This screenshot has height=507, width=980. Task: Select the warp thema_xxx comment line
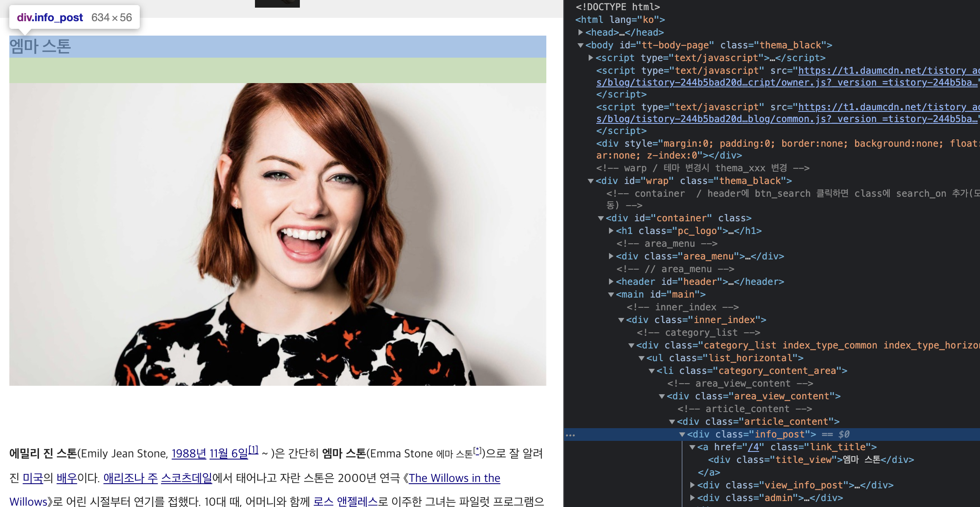(703, 168)
